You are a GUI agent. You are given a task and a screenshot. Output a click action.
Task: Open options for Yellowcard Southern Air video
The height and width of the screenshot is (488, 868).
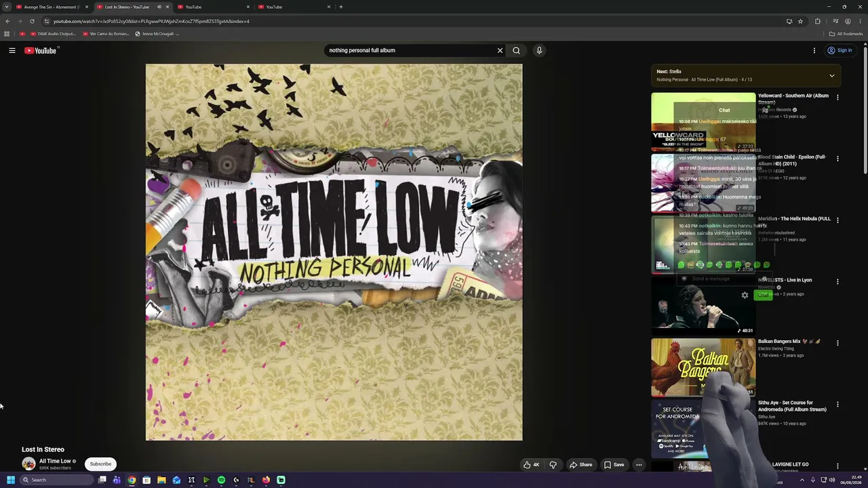tap(837, 97)
